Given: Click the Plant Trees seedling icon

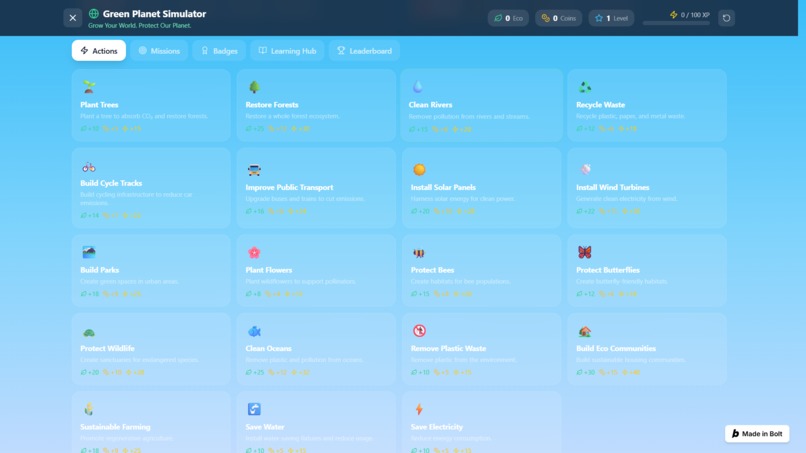Looking at the screenshot, I should [89, 86].
